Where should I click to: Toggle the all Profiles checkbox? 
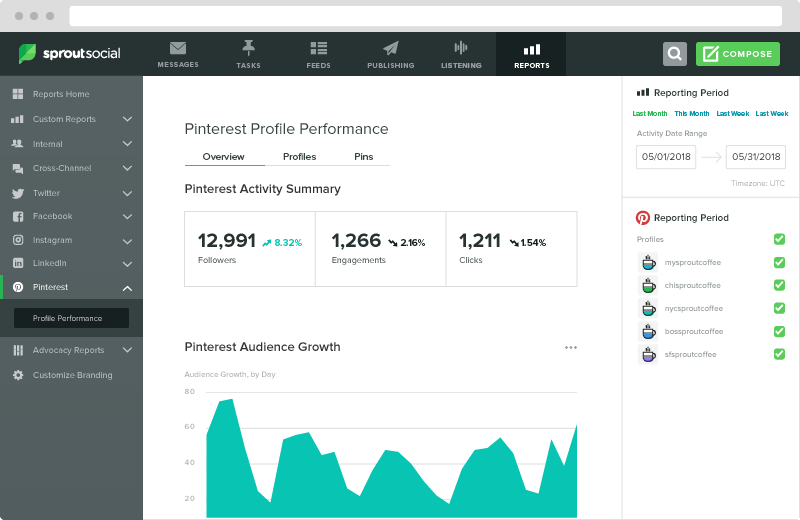779,239
